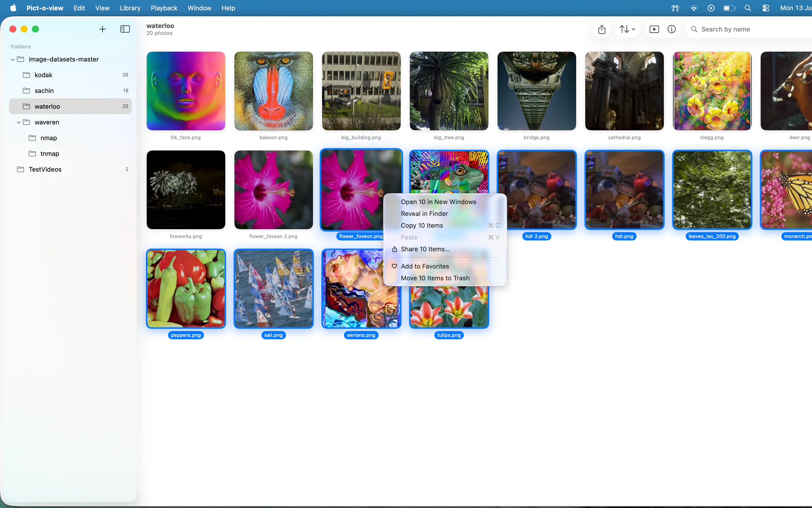Click the leaves_iso_200.png thumbnail
This screenshot has width=812, height=508.
[x=712, y=190]
